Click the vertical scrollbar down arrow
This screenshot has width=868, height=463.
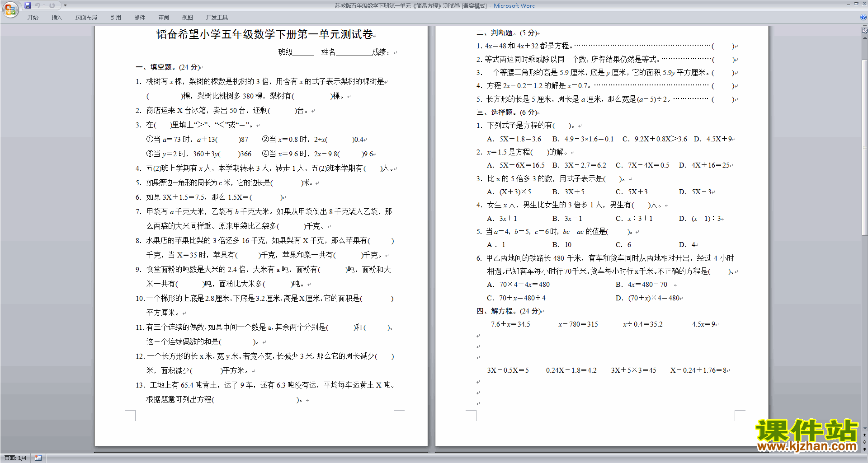tap(865, 428)
